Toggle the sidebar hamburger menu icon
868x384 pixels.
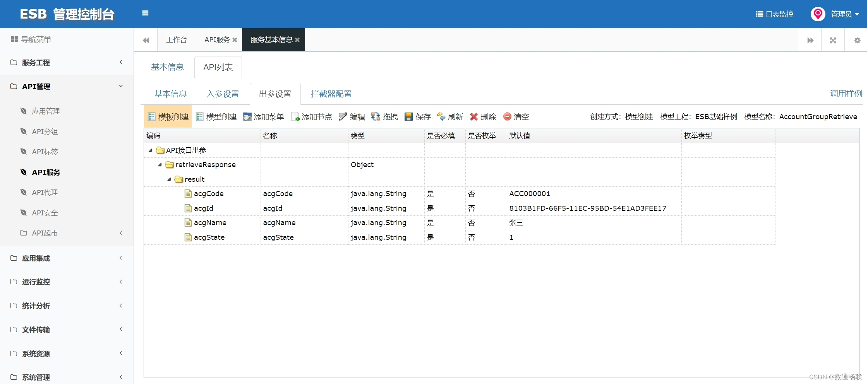point(145,13)
